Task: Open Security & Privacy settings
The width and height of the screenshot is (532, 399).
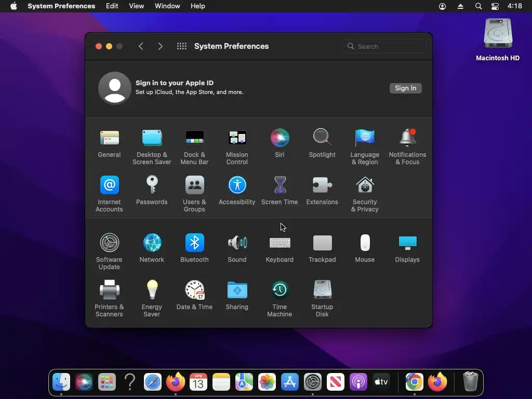Action: pos(365,185)
